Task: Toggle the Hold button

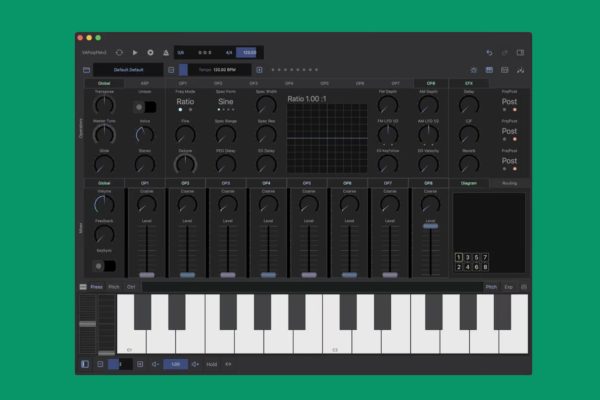Action: [x=212, y=364]
